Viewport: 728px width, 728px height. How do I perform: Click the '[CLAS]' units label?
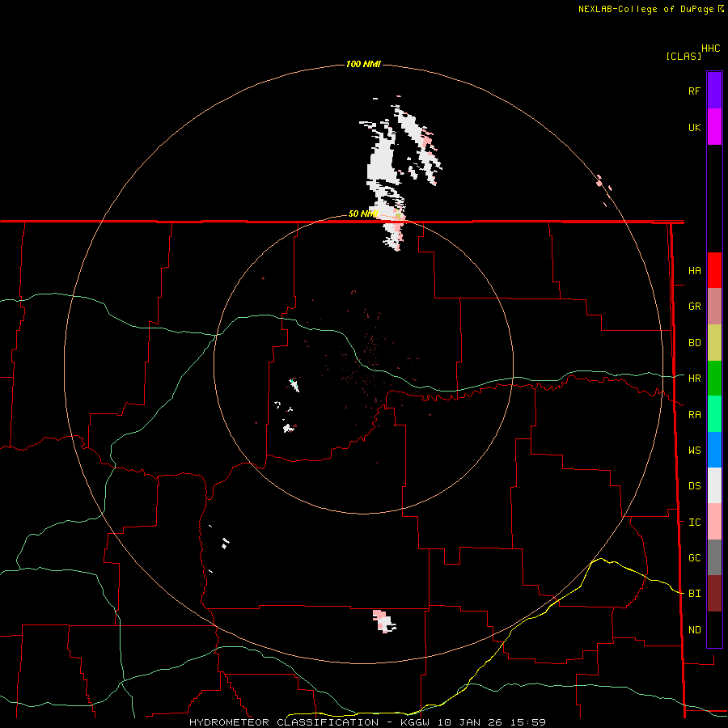pyautogui.click(x=684, y=56)
